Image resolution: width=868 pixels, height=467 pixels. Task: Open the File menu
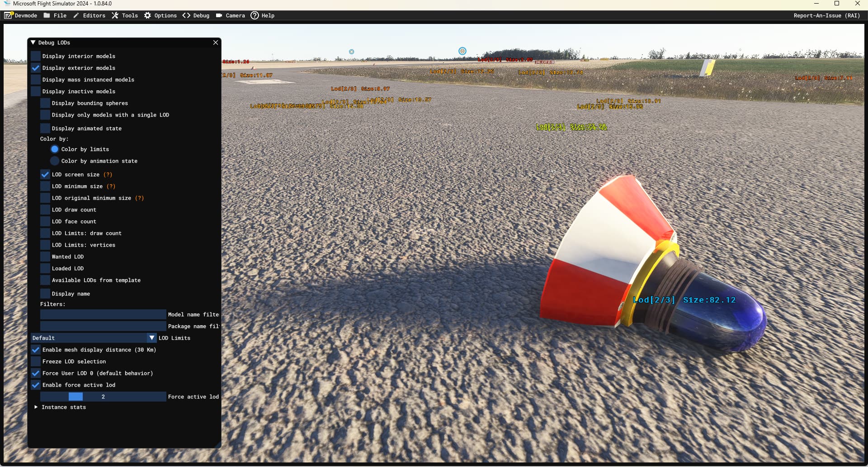click(x=55, y=15)
